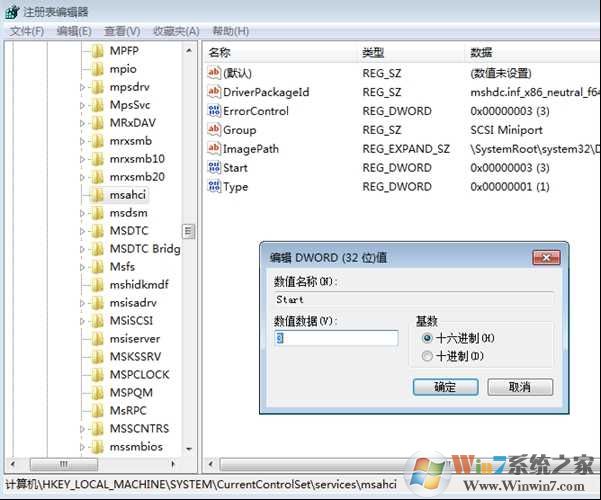
Task: Click the msiserver folder icon
Action: point(98,339)
